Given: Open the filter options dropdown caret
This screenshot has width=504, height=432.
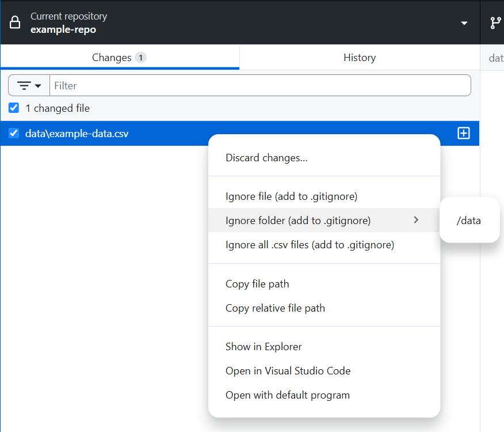Looking at the screenshot, I should pos(39,86).
